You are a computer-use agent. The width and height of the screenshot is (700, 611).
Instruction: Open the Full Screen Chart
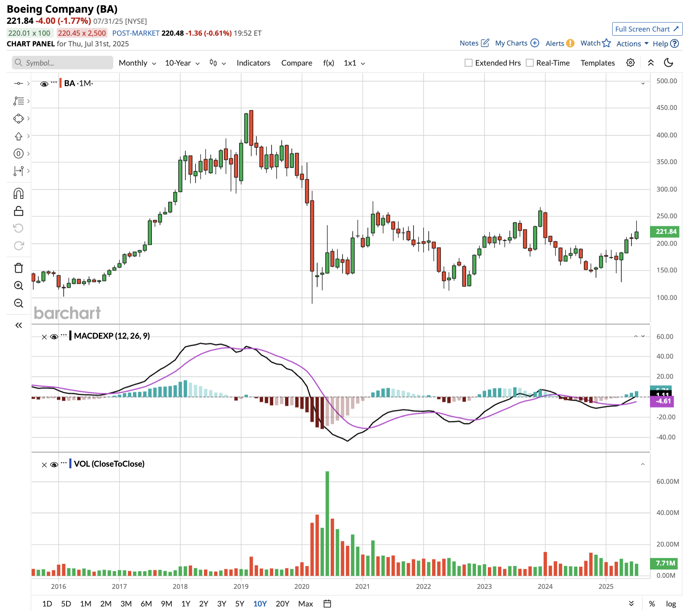point(647,29)
